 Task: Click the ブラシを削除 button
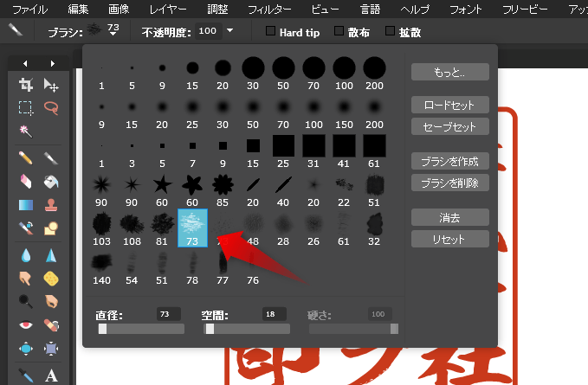[x=450, y=183]
